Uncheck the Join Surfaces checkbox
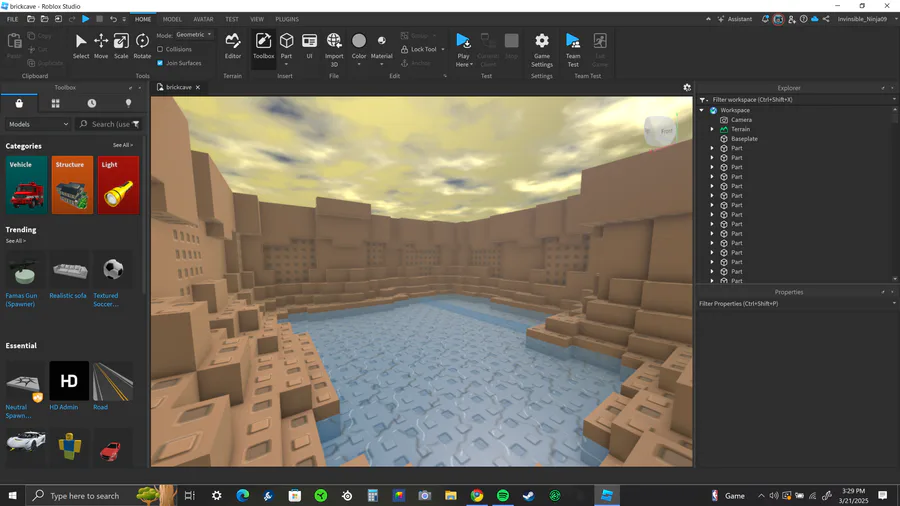 160,63
